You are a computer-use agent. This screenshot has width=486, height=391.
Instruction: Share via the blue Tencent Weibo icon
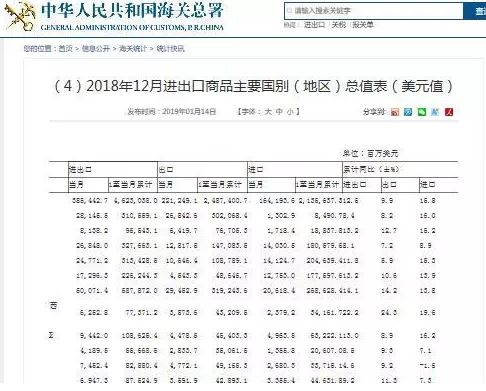[408, 112]
